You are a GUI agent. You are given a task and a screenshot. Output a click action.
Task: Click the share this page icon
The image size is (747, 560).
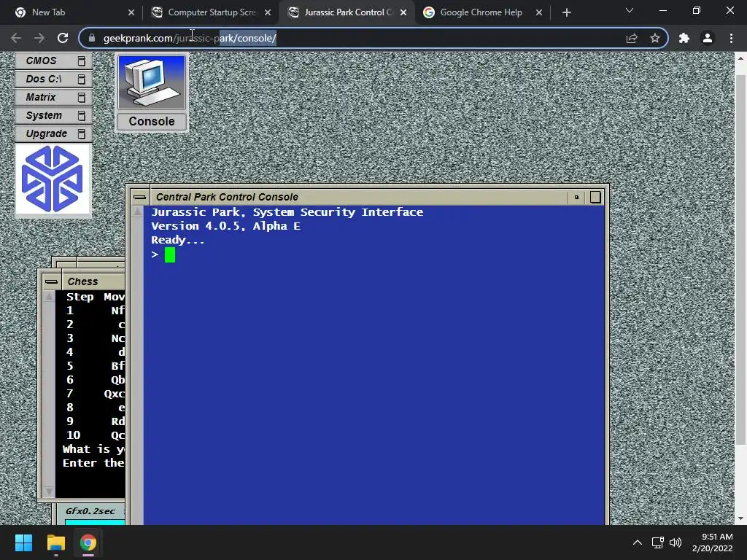click(632, 38)
